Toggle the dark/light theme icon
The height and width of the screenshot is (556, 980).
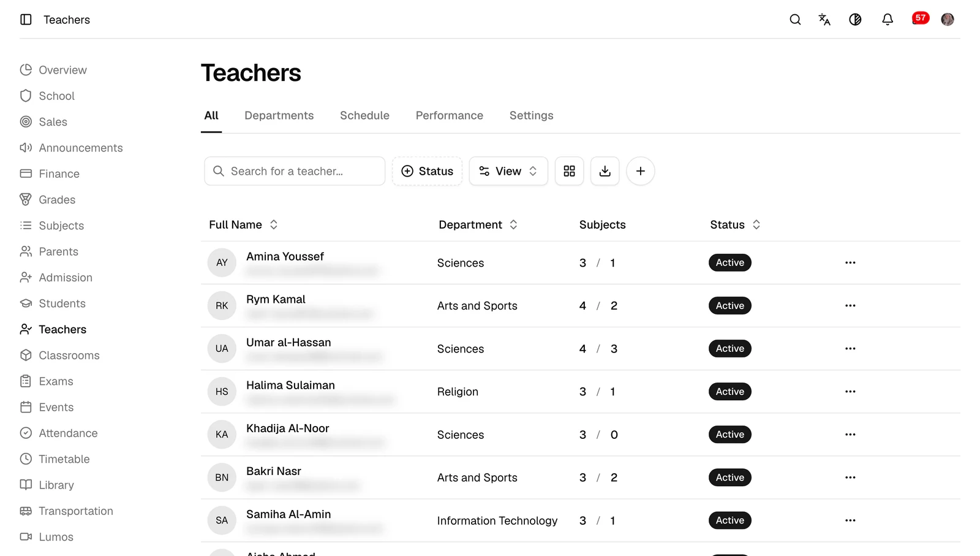[x=855, y=20]
